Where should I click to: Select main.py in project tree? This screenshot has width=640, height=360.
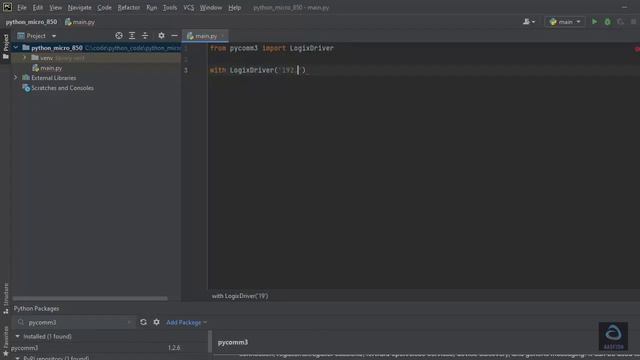pyautogui.click(x=51, y=68)
